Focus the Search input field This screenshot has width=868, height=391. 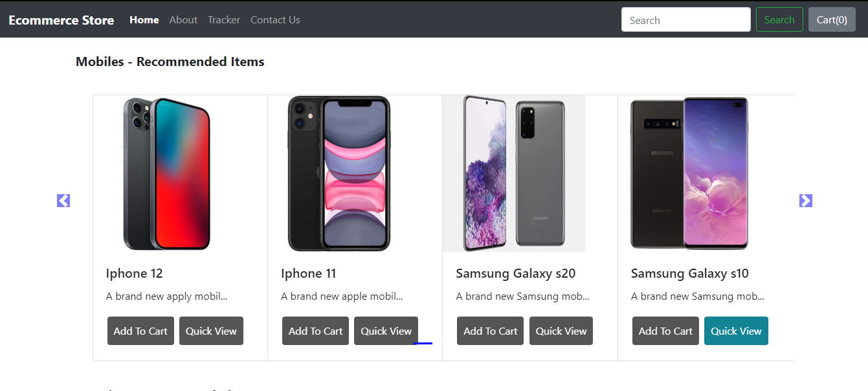click(x=685, y=20)
